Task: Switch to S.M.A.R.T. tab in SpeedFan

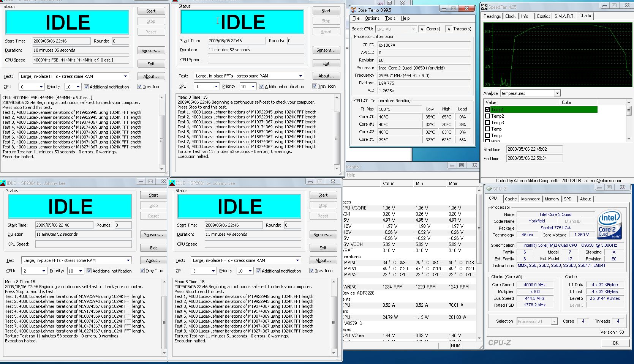Action: tap(564, 16)
